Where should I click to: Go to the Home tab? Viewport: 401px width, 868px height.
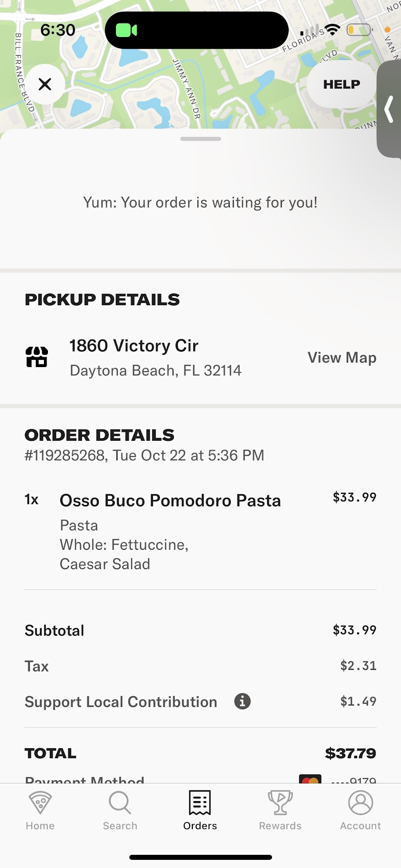[x=40, y=811]
